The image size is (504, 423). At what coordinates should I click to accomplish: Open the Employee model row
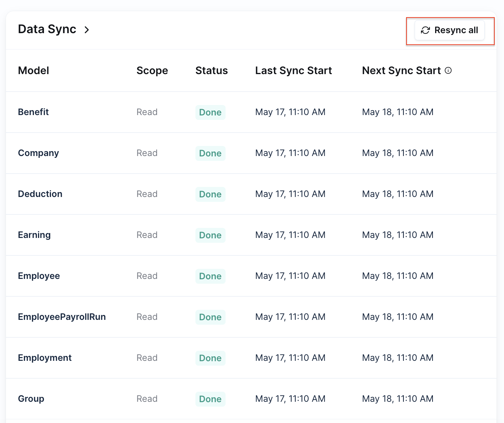click(x=39, y=276)
